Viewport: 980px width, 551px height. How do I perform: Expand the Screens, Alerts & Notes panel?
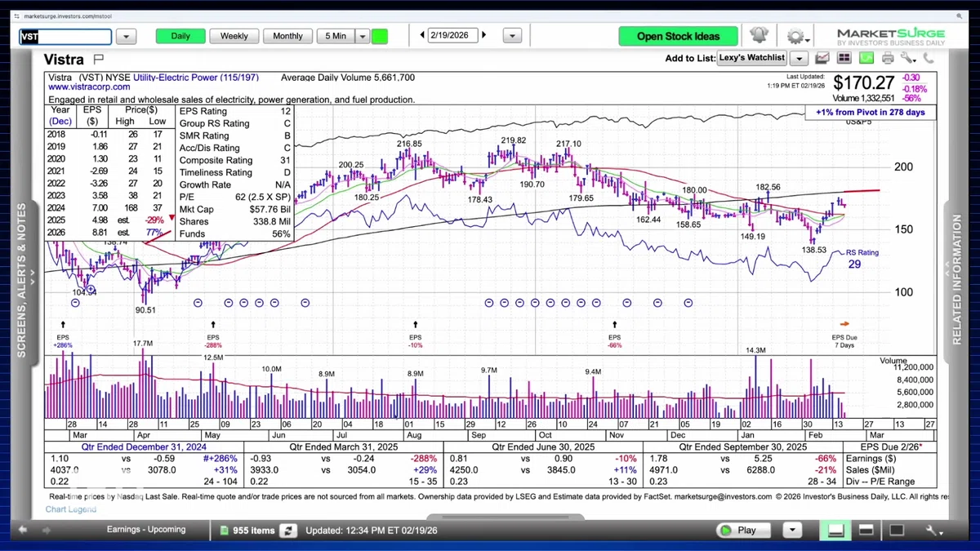tap(22, 279)
